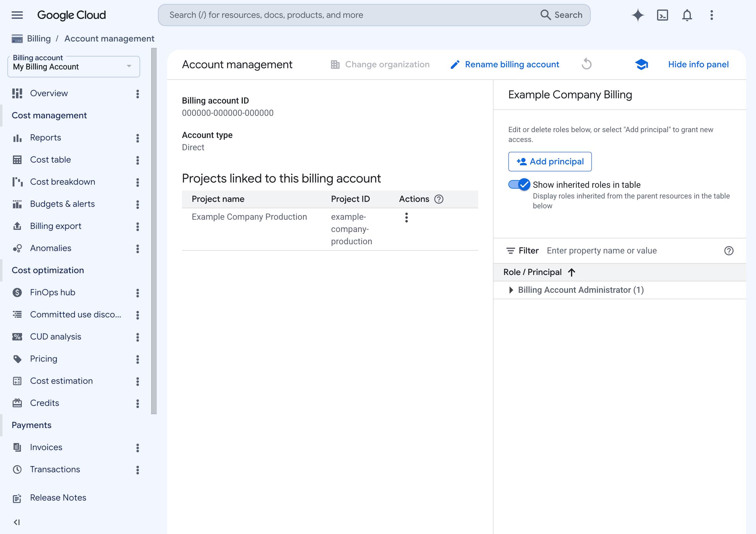
Task: Go to CUD analysis
Action: (55, 336)
